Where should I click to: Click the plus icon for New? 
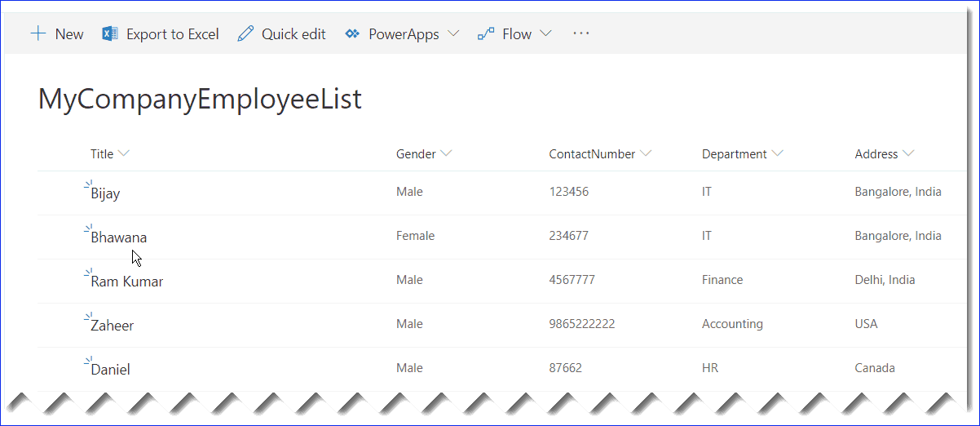38,33
